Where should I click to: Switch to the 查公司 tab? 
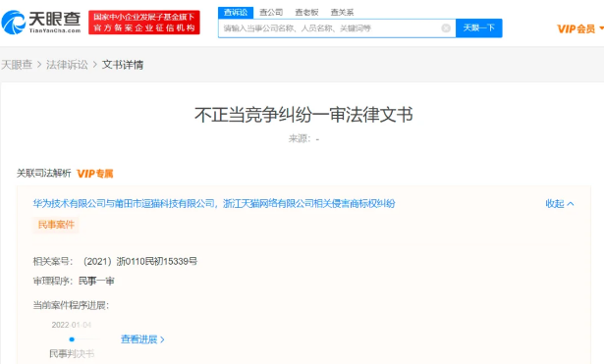click(271, 13)
